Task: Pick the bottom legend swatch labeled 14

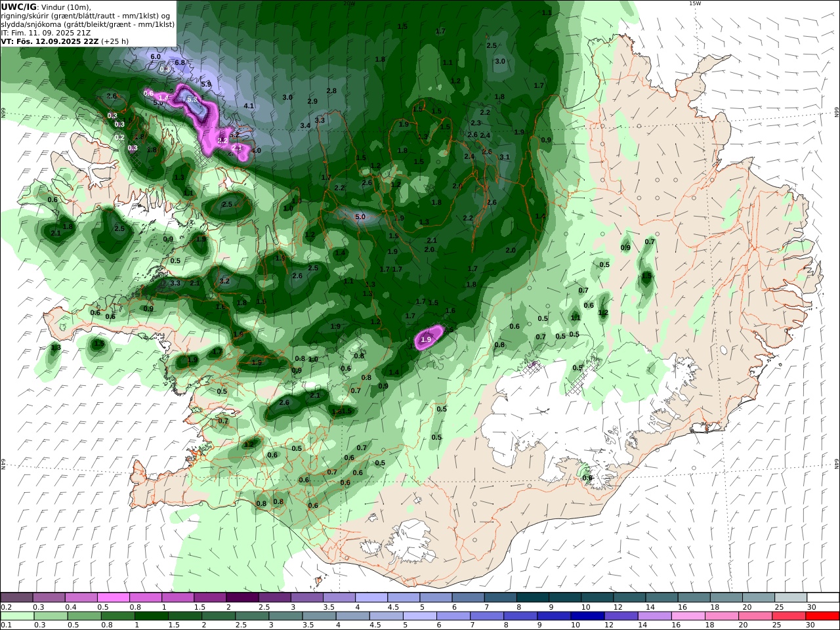Action: pyautogui.click(x=655, y=616)
